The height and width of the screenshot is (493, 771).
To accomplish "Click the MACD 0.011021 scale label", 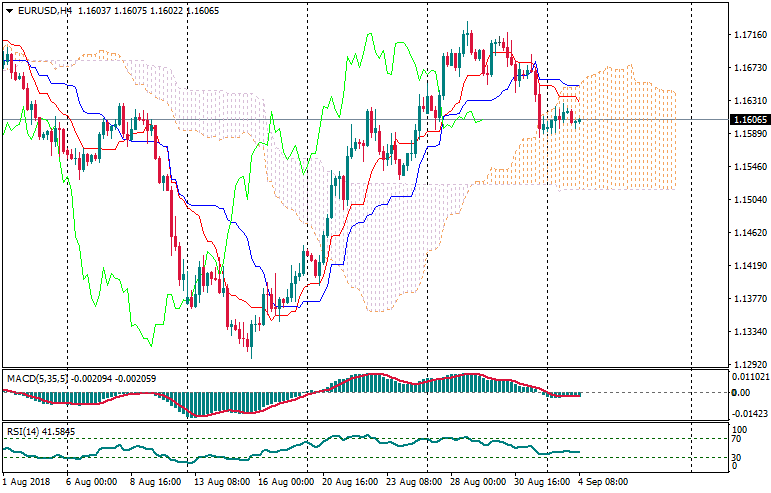I will point(751,377).
